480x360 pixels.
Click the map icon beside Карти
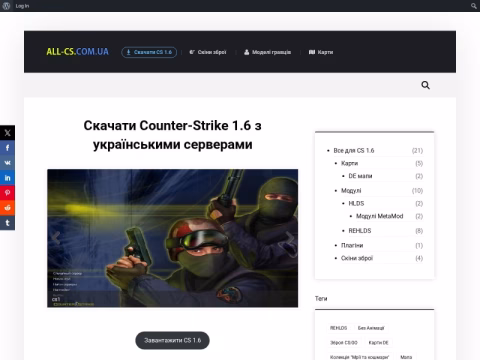click(x=312, y=52)
